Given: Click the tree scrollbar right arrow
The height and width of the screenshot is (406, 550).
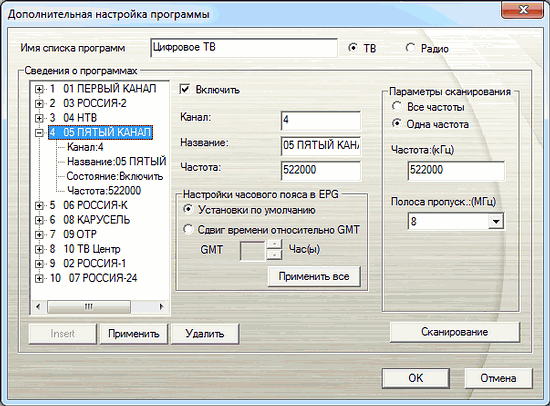Looking at the screenshot, I should click(161, 307).
